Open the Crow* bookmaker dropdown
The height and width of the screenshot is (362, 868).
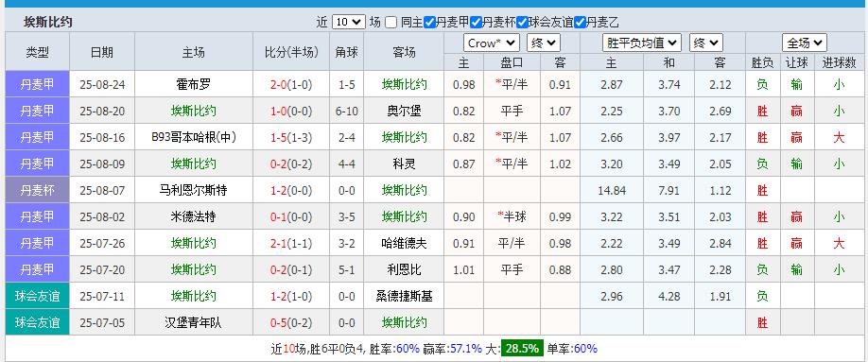pyautogui.click(x=492, y=43)
